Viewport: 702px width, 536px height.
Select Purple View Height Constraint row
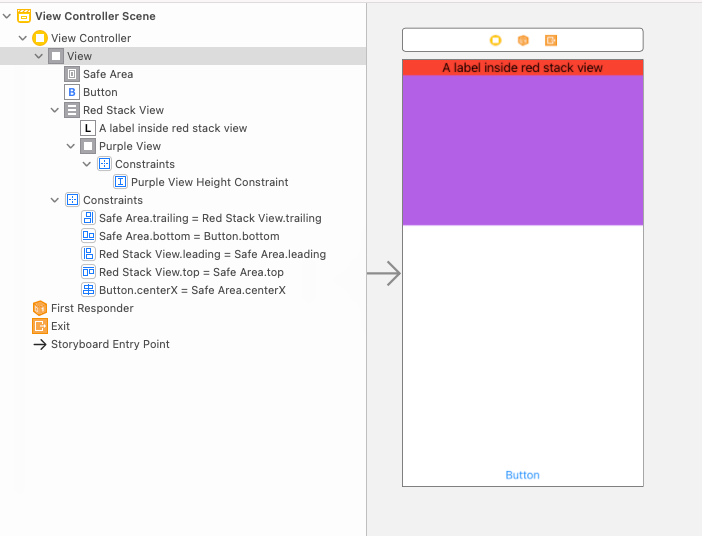(183, 182)
